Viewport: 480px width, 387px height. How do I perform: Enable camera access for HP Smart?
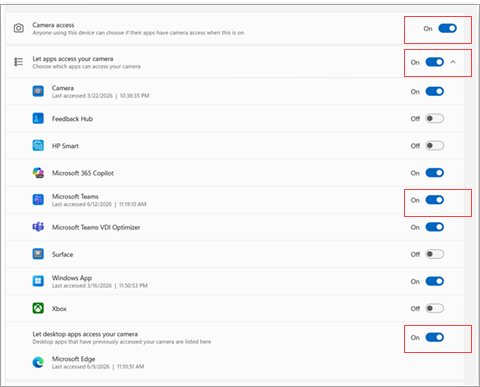point(435,146)
